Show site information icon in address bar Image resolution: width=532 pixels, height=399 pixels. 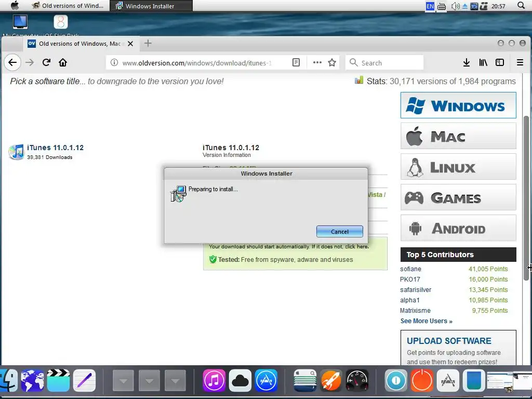click(114, 63)
